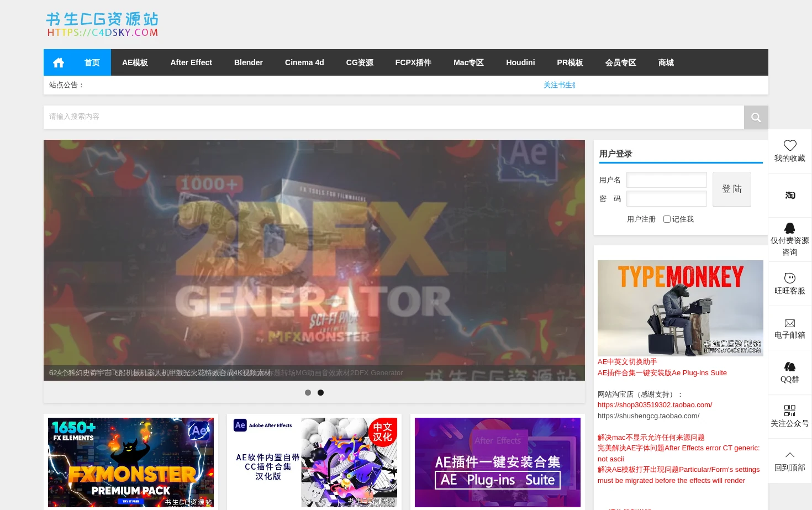
Task: Open AE插件合集一键安装版 link
Action: [x=662, y=373]
